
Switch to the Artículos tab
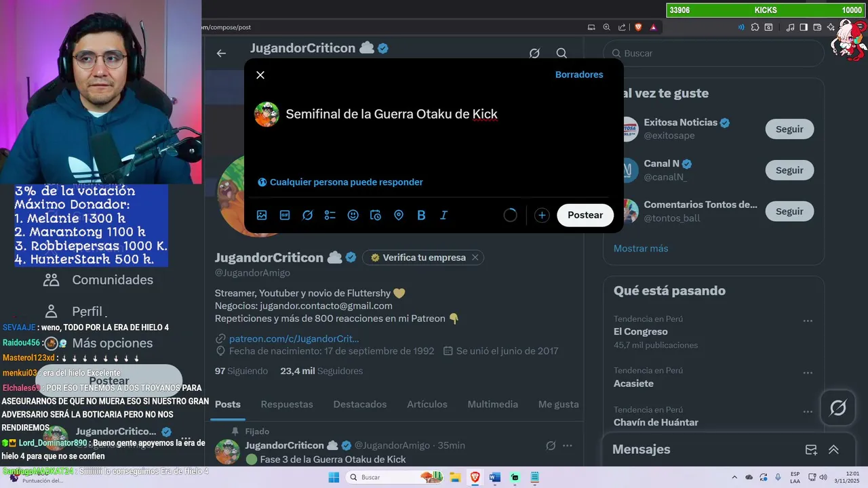click(427, 404)
